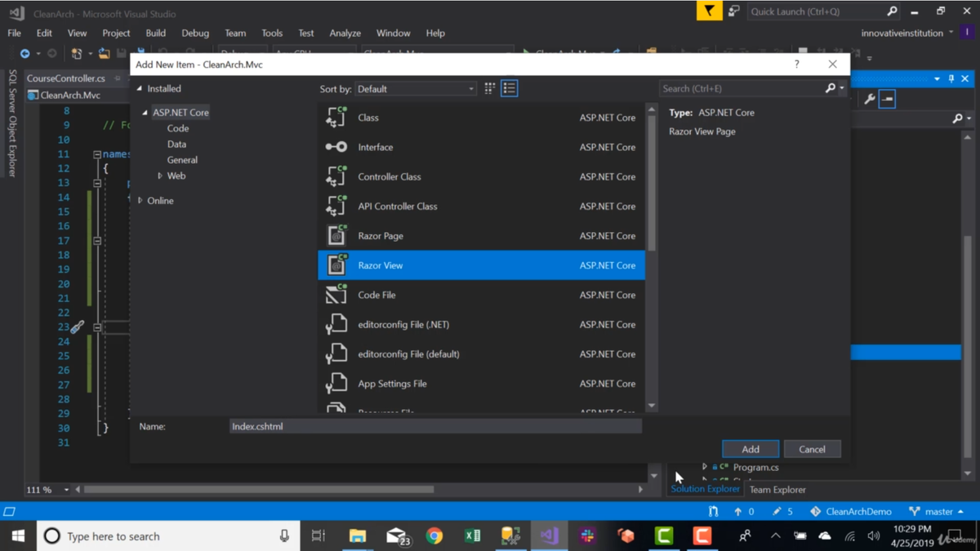Open the Sort by dropdown

coord(415,88)
